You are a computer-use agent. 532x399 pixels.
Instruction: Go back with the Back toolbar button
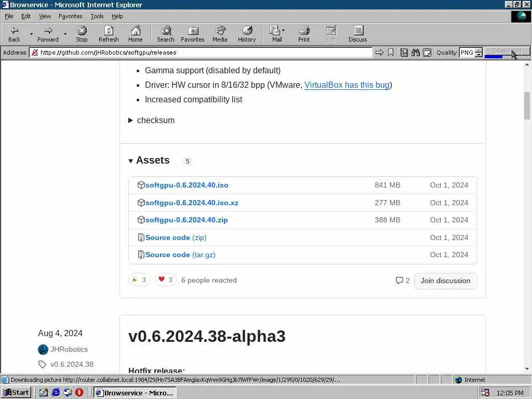pos(14,34)
